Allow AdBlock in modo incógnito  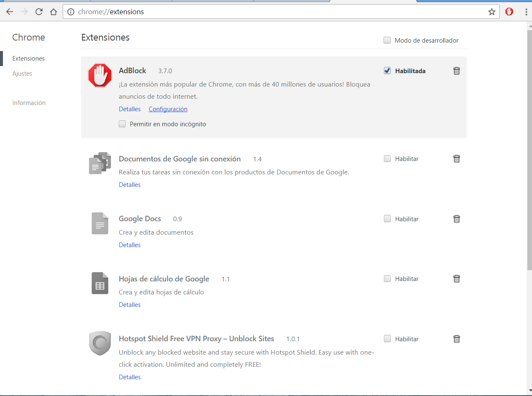122,124
